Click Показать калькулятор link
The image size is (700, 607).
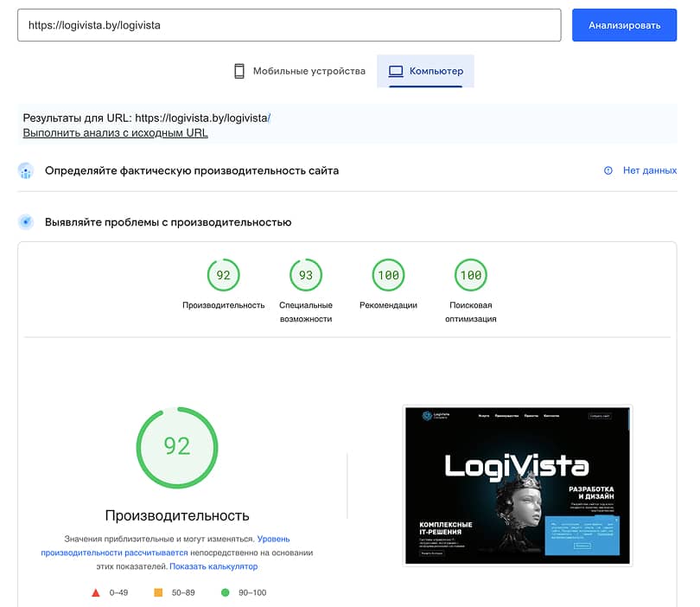click(213, 566)
